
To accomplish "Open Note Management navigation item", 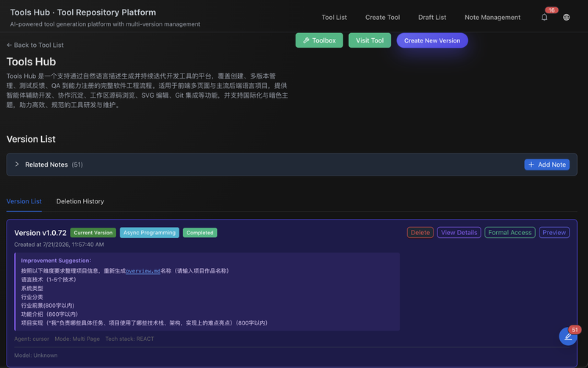I will coord(492,17).
